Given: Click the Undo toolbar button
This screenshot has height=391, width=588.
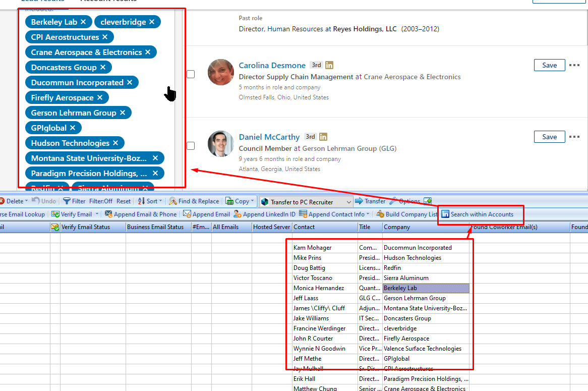Looking at the screenshot, I should pyautogui.click(x=44, y=201).
